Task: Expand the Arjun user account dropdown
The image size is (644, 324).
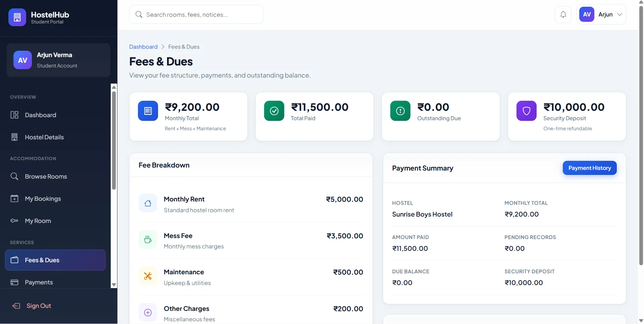Action: click(x=601, y=14)
